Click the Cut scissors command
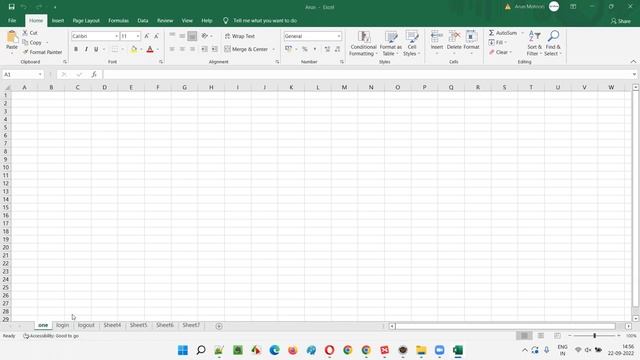 (x=30, y=33)
